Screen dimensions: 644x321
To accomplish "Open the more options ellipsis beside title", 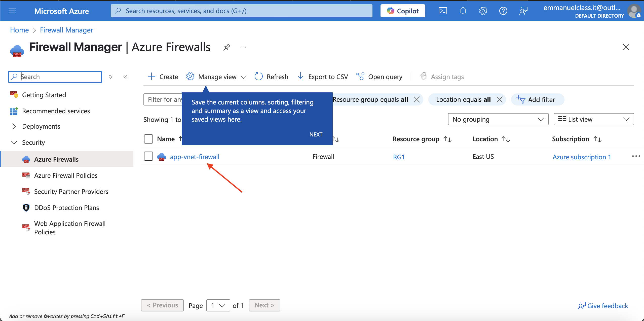I will 243,47.
